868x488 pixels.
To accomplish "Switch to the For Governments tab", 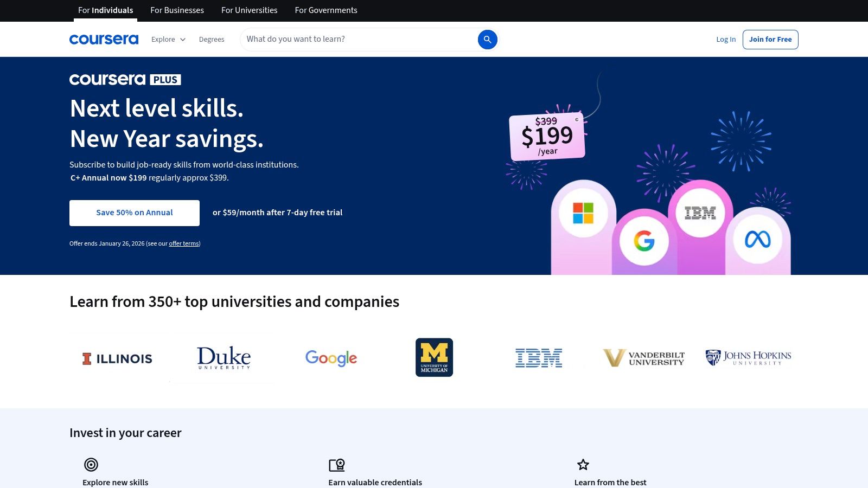I will tap(326, 10).
